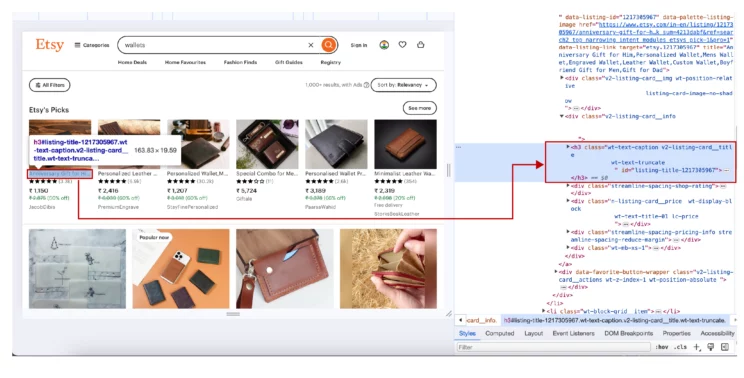The image size is (744, 378).
Task: Open the India flag region selector
Action: (x=384, y=45)
